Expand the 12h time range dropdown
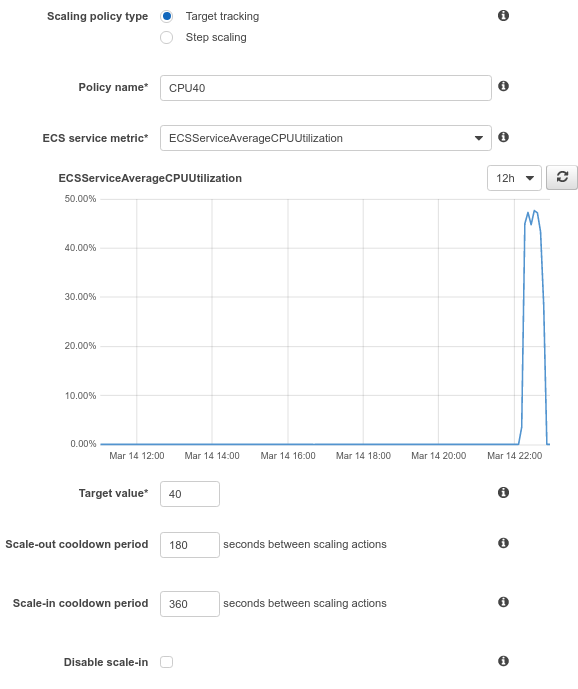 point(514,178)
